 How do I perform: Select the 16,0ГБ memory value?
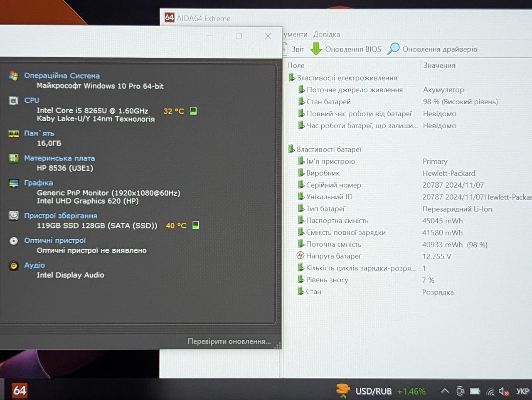tap(49, 143)
